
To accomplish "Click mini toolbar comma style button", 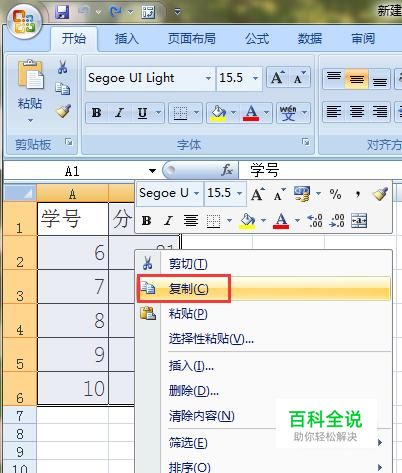I will pyautogui.click(x=358, y=194).
